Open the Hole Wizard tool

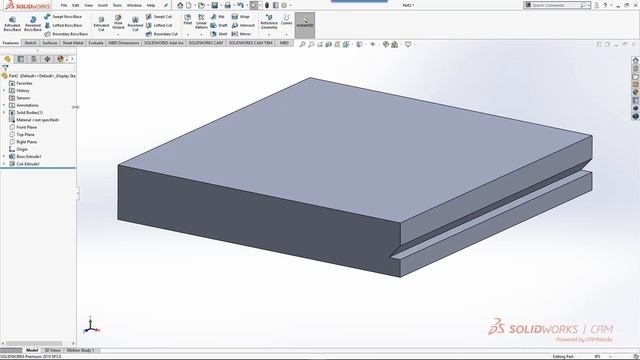[x=118, y=22]
